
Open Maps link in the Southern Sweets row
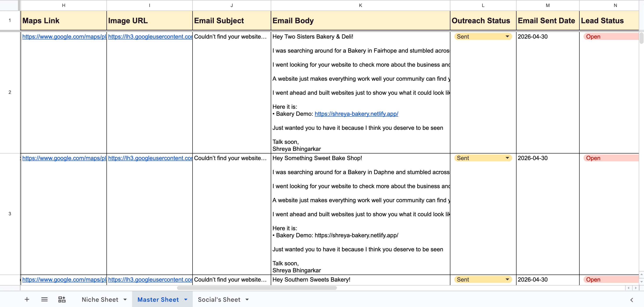click(64, 279)
